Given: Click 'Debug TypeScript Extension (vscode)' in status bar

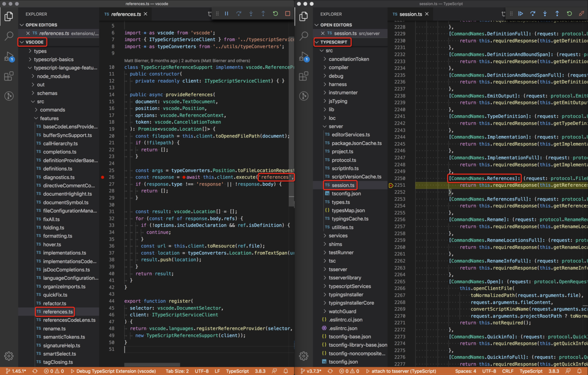Looking at the screenshot, I should pos(113,371).
